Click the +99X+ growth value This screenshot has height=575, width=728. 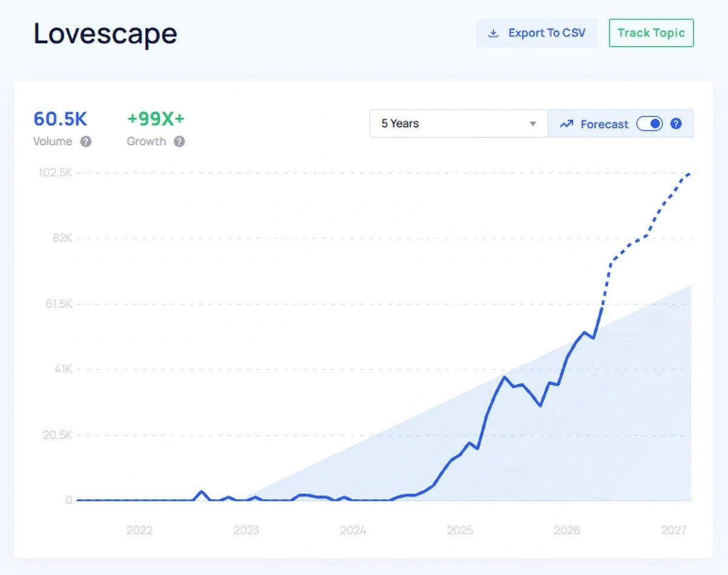tap(155, 119)
